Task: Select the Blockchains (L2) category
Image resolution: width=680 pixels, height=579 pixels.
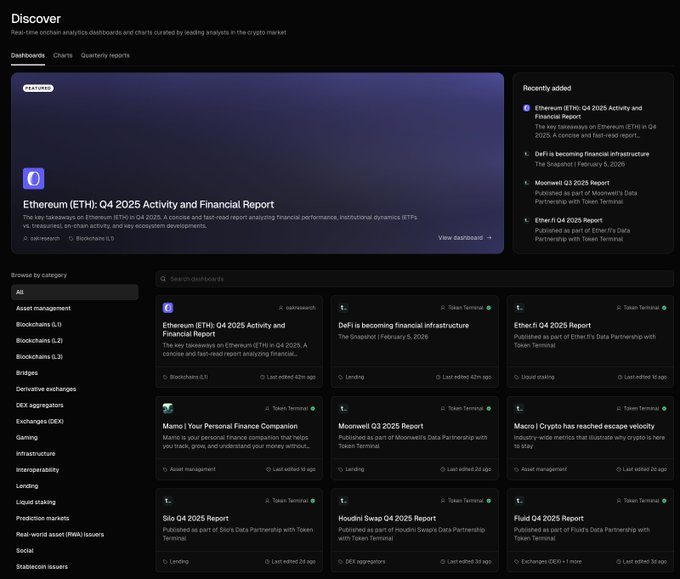Action: click(x=39, y=340)
